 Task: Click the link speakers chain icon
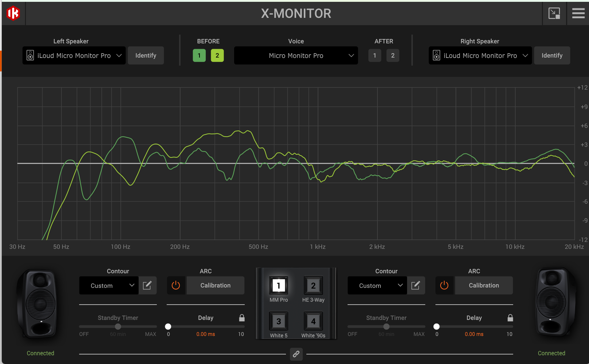pyautogui.click(x=296, y=354)
